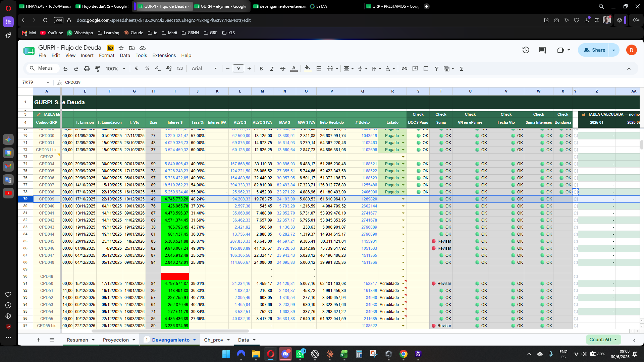Expand the 100% zoom dropdown

(115, 68)
